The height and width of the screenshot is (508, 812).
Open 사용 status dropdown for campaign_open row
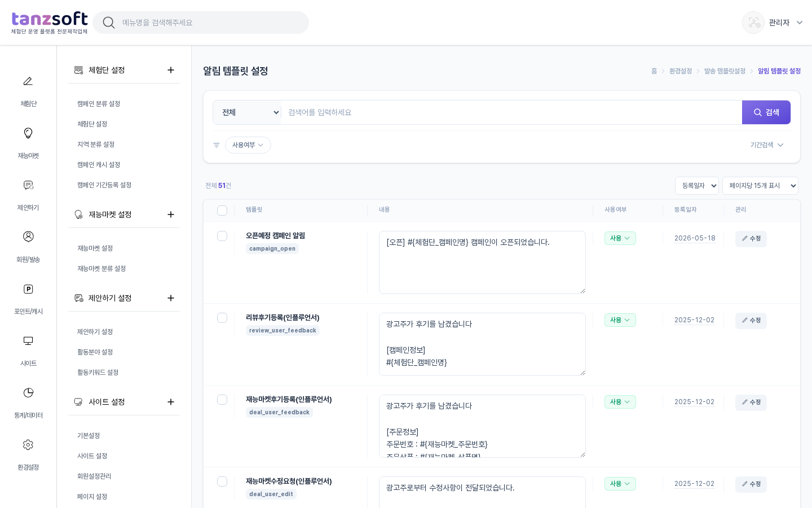pyautogui.click(x=620, y=238)
